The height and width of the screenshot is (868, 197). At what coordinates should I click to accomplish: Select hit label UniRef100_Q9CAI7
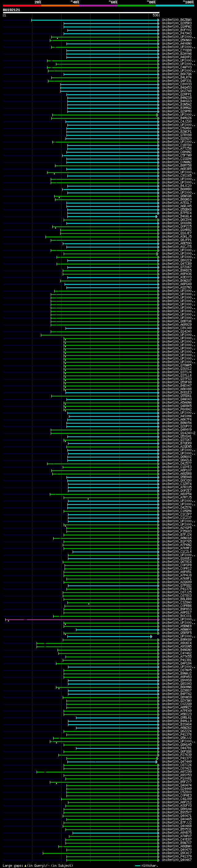(177, 853)
